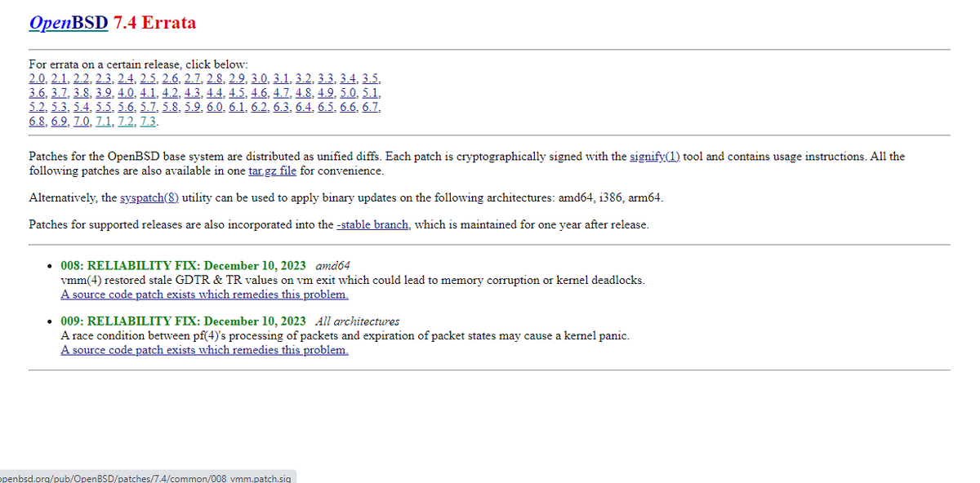Open errata for release 5.8
This screenshot has height=483, width=980.
170,109
